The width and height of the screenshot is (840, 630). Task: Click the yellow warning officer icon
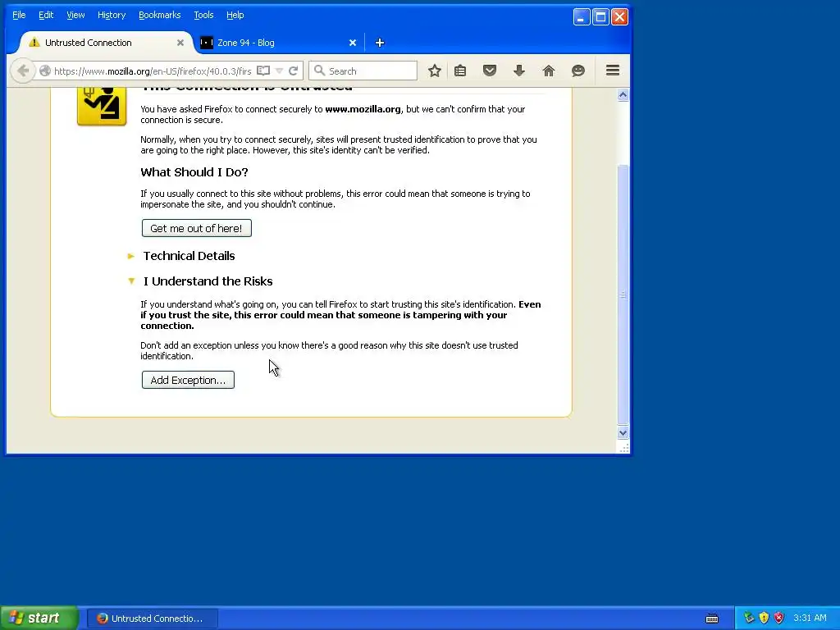(102, 106)
